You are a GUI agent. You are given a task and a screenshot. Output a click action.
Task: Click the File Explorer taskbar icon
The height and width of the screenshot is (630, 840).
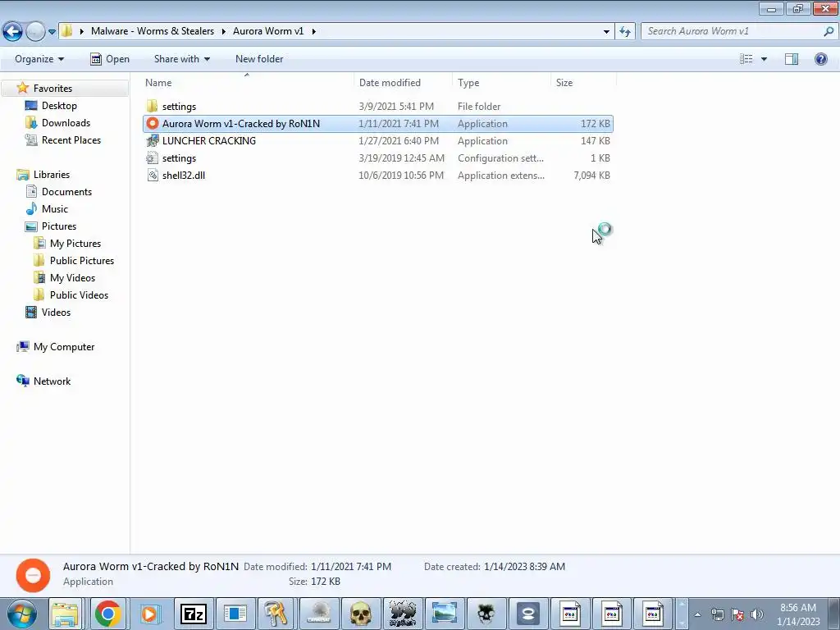(x=66, y=614)
